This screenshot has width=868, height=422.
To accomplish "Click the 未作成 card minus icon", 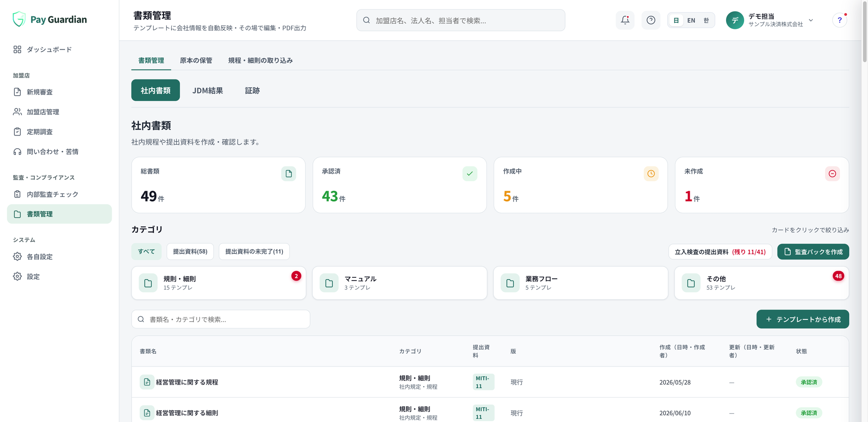I will tap(832, 173).
